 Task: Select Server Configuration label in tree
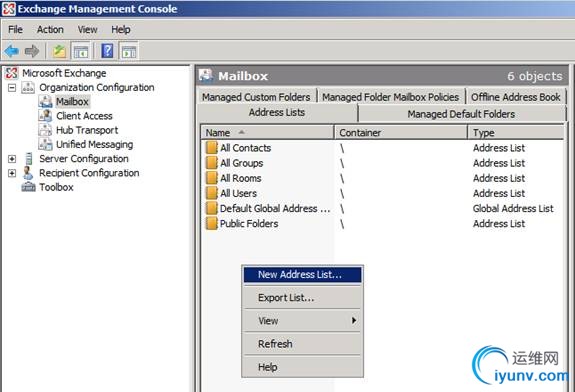pos(84,159)
